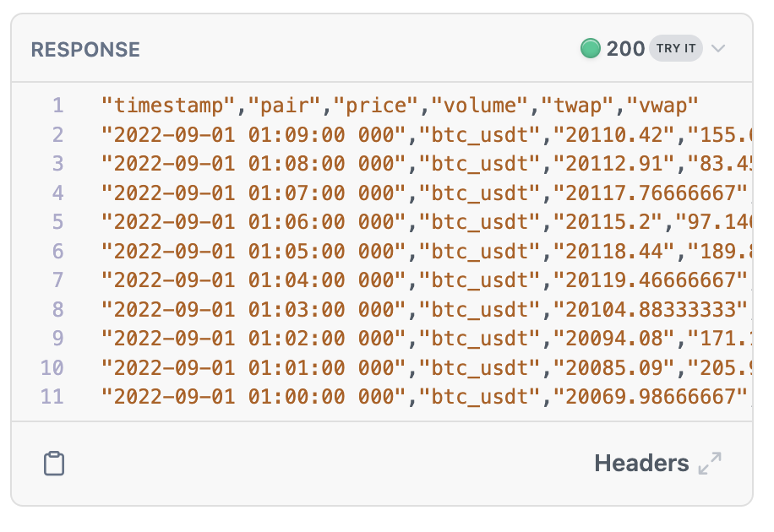Click the "timestamp" column header text
The image size is (774, 532).
168,106
